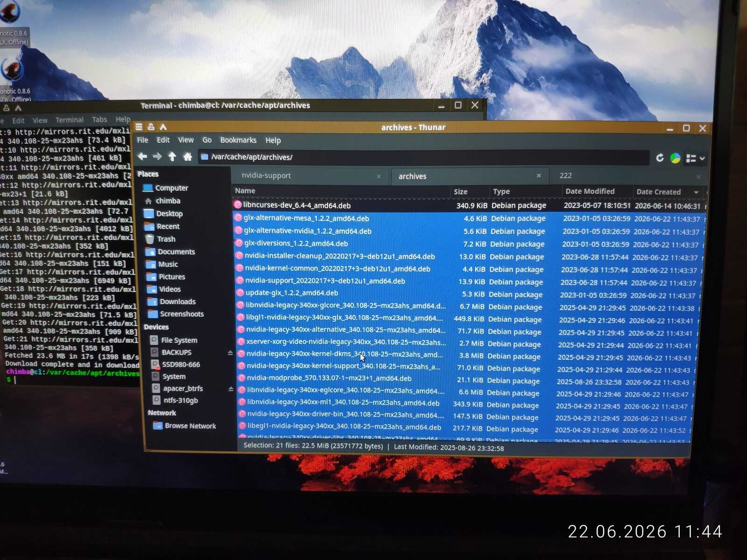
Task: Go forward with the right arrow button
Action: click(157, 156)
